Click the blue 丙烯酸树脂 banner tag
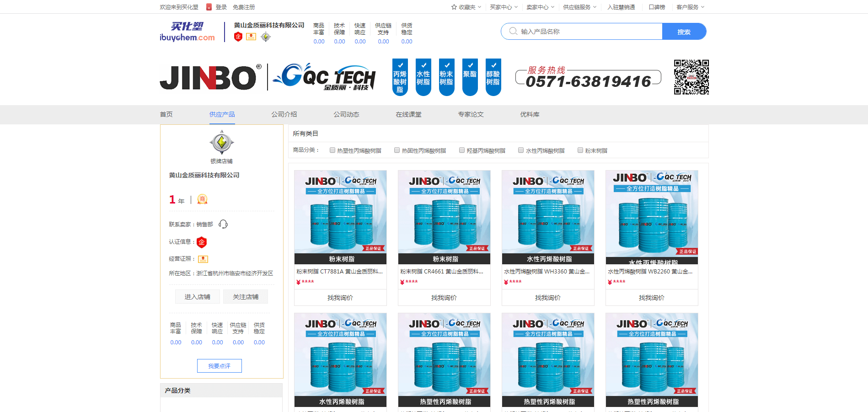Screen dimensions: 868x412 [x=400, y=77]
